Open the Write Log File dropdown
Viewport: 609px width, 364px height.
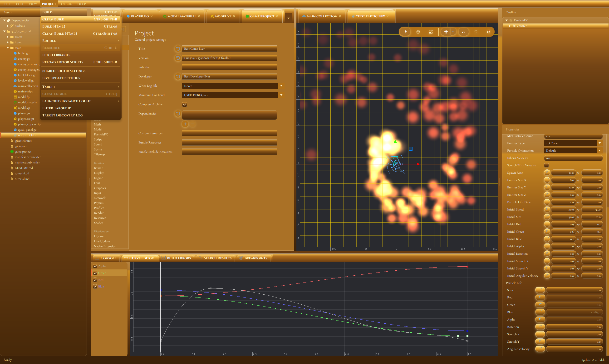(281, 86)
